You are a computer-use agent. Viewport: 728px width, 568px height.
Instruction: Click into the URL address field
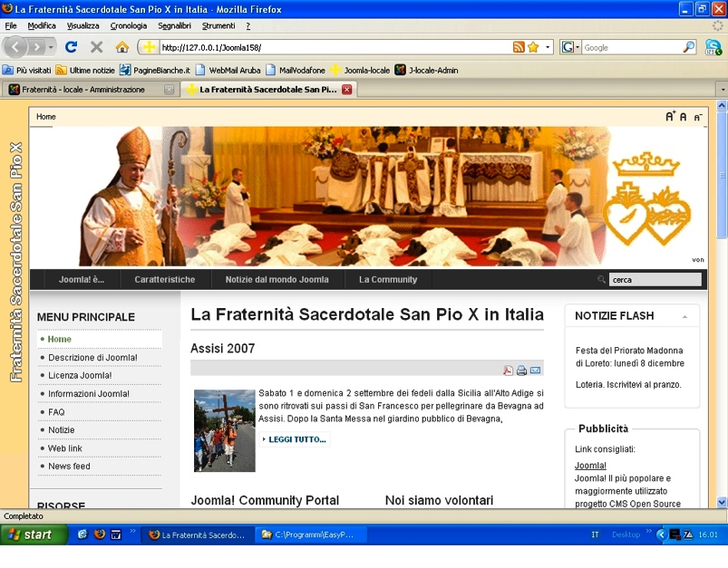[x=335, y=47]
